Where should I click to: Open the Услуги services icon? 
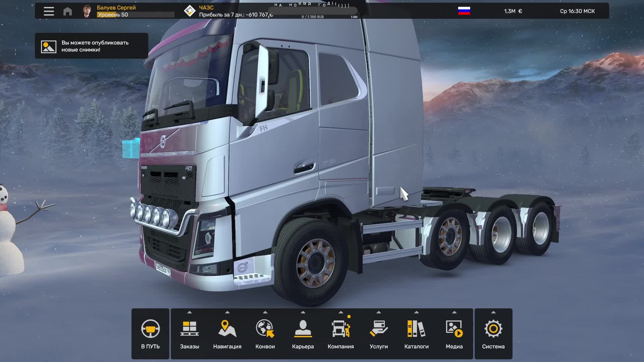pos(379,329)
